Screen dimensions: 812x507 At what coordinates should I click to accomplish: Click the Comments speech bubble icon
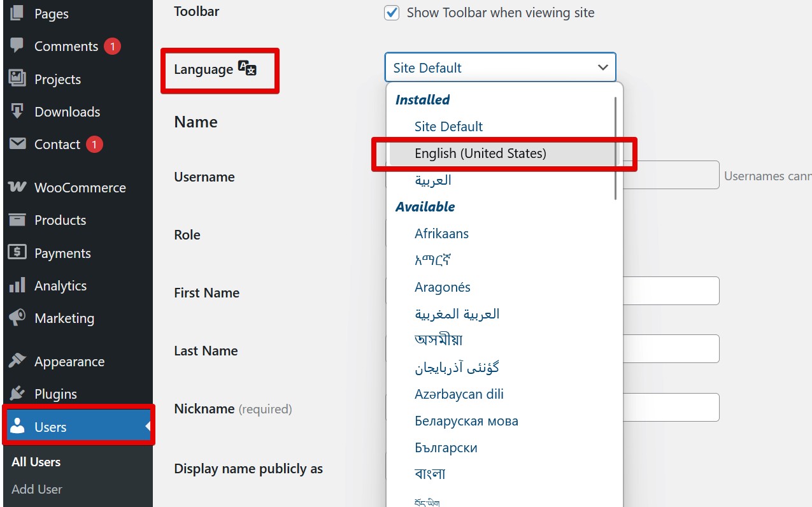pyautogui.click(x=17, y=46)
